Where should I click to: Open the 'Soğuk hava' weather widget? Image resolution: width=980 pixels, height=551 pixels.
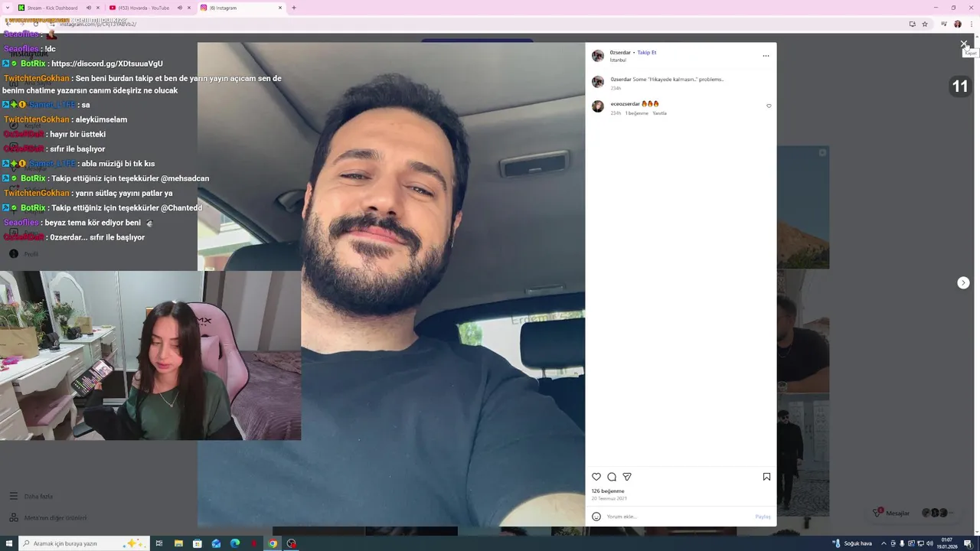point(852,543)
